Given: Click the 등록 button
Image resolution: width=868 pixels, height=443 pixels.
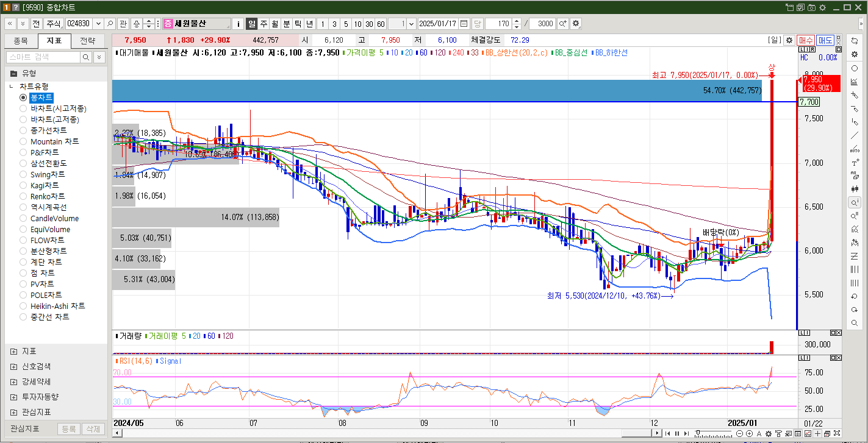Looking at the screenshot, I should (x=68, y=429).
